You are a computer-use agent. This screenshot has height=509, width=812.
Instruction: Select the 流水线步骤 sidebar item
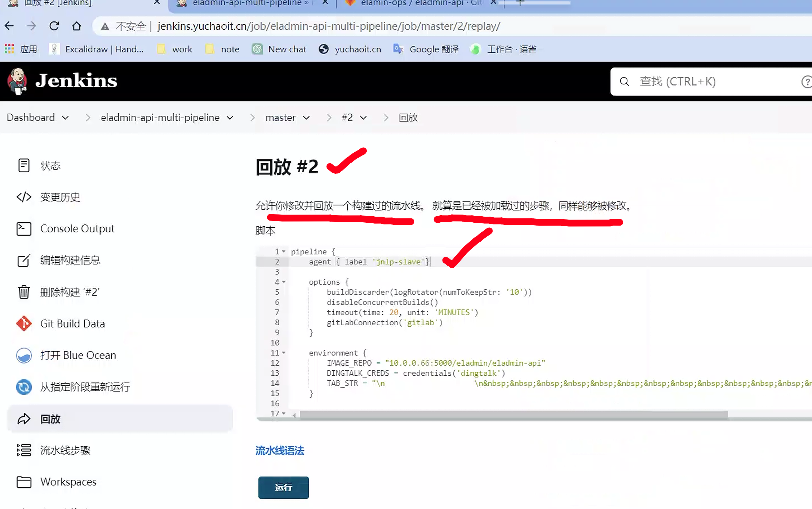(65, 450)
